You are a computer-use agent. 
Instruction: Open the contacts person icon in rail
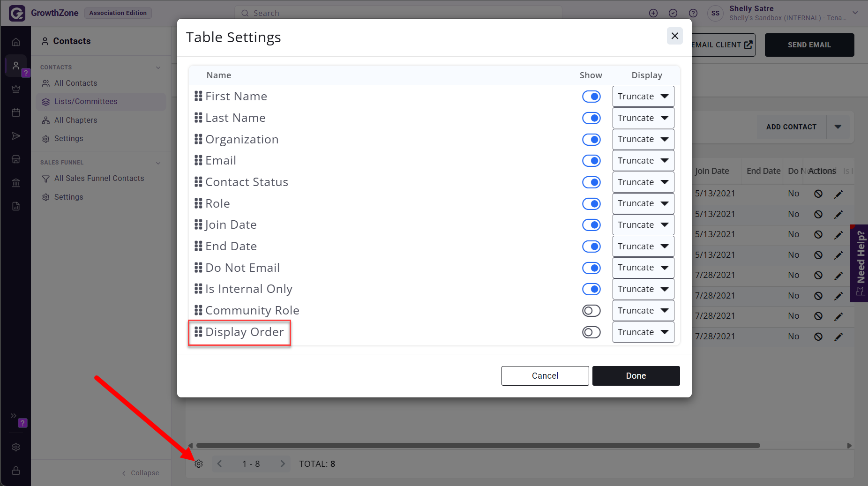(x=16, y=66)
